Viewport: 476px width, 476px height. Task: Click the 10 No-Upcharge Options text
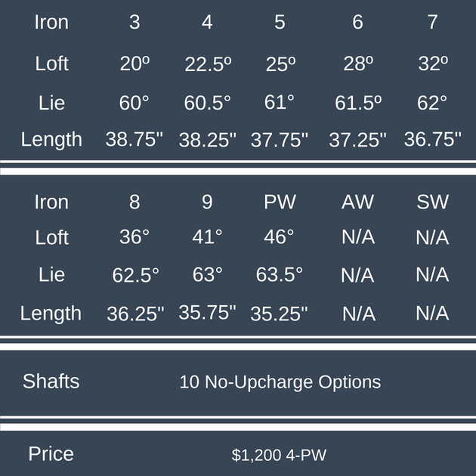coord(280,382)
